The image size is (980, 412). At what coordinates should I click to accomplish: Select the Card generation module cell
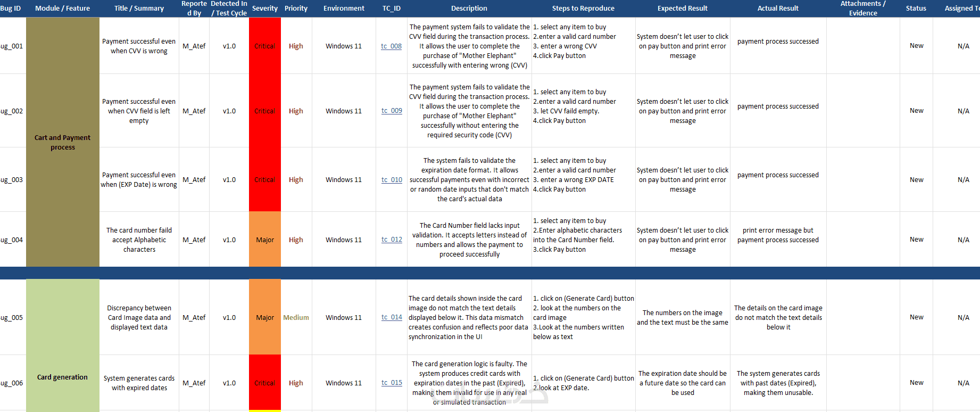pos(63,377)
